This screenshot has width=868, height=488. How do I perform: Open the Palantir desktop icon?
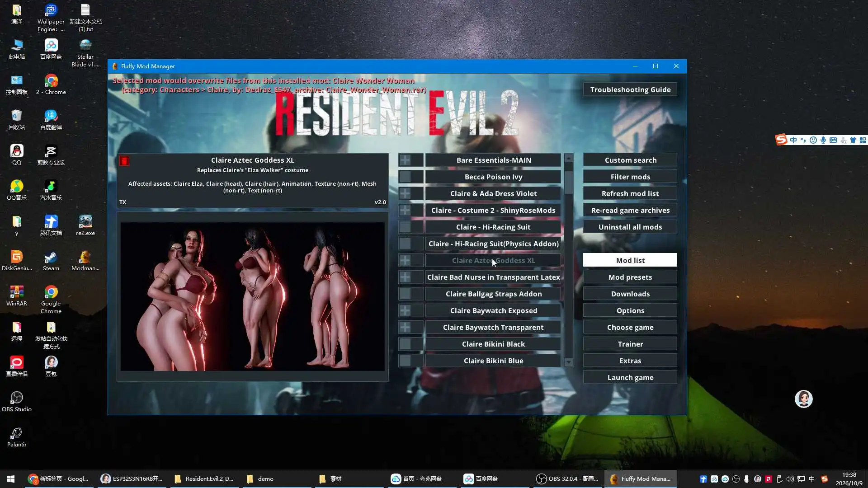[17, 437]
